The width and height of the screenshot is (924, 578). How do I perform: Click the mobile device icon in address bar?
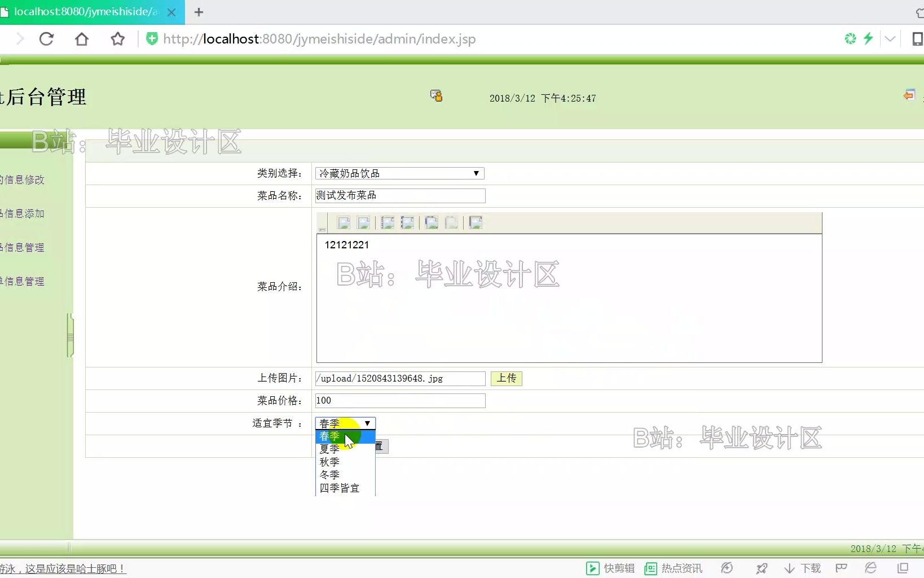coord(918,39)
